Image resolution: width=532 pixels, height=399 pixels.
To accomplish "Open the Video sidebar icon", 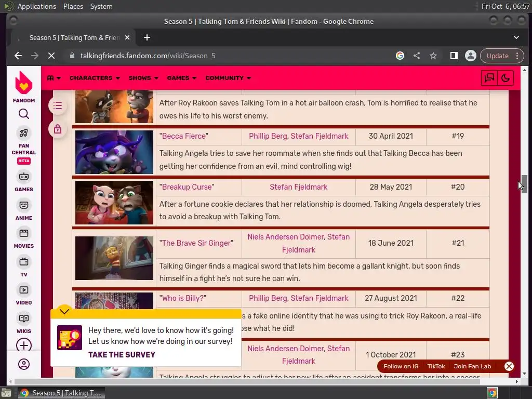I will (x=24, y=290).
